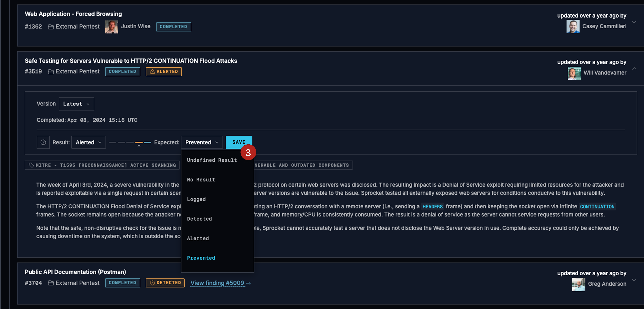Click folder icon for #3519 External Pentest
Screen dimensions: 644x309
pos(51,72)
